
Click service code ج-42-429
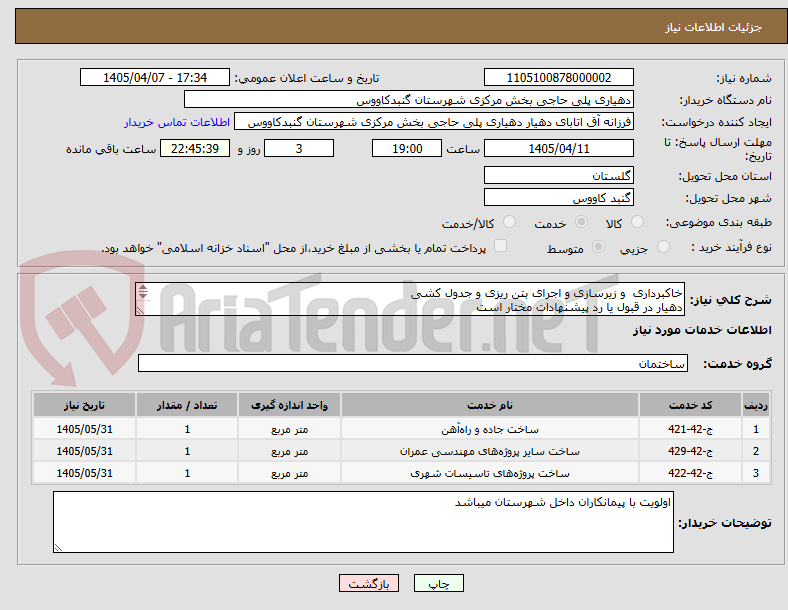tap(691, 451)
